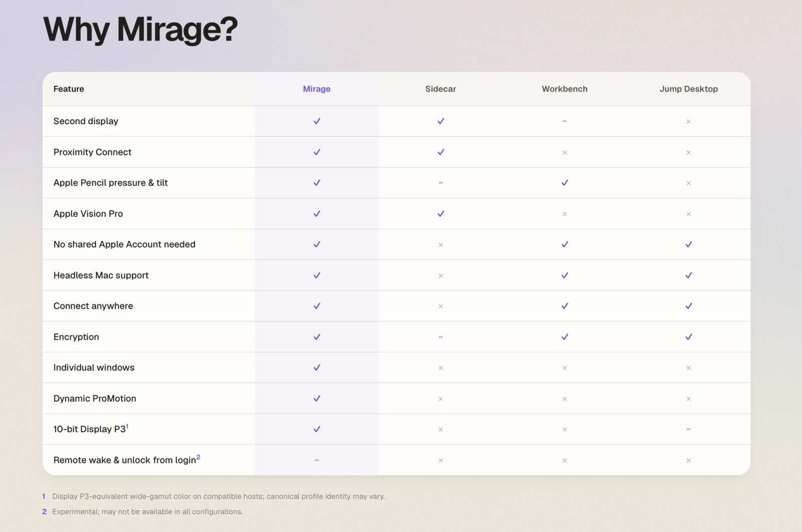Click the Mirage checkmark for 10-bit Display P3
The width and height of the screenshot is (802, 532).
click(x=317, y=429)
